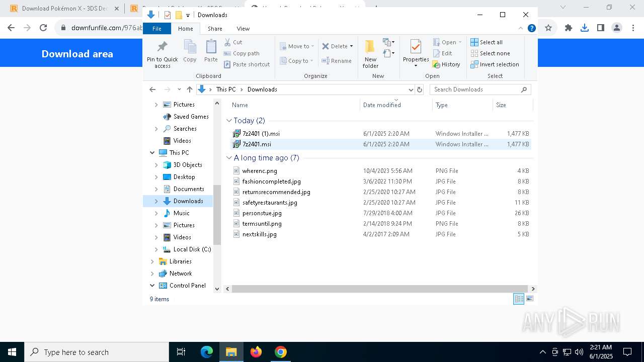The image size is (644, 362).
Task: Click Select all in ribbon
Action: click(x=487, y=42)
